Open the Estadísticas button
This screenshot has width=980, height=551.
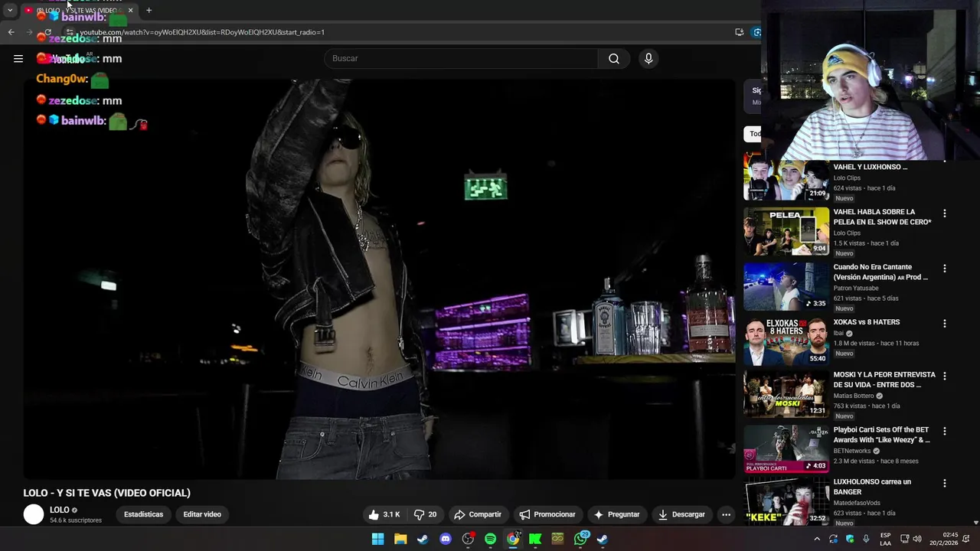coord(144,514)
